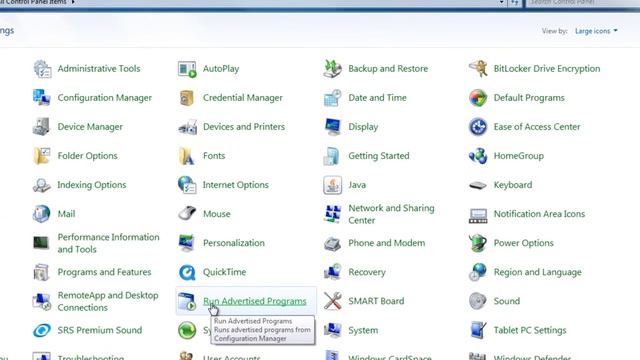Open the Display icon
This screenshot has height=360, width=640.
tap(333, 127)
